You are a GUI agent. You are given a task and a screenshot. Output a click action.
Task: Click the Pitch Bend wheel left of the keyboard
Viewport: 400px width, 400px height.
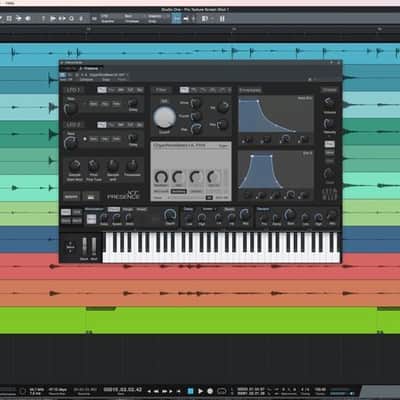[x=85, y=247]
